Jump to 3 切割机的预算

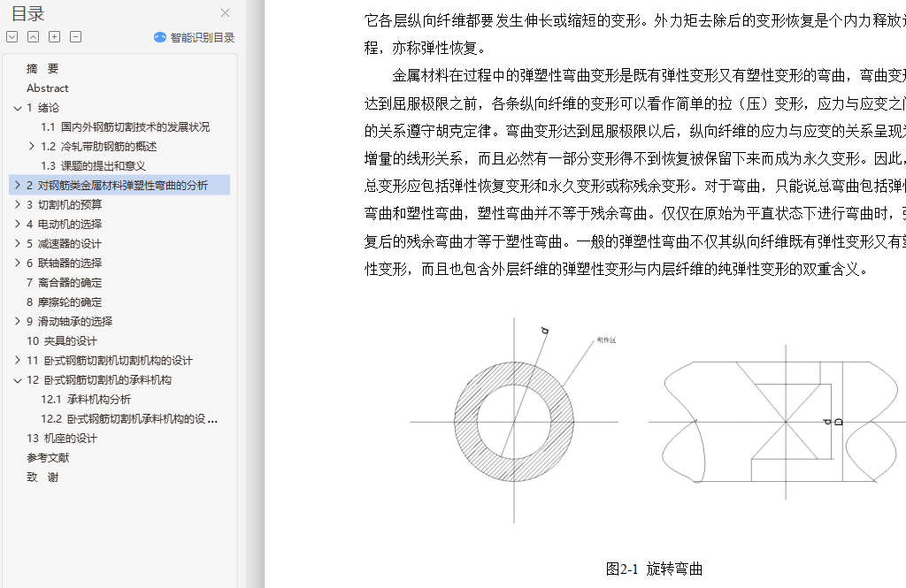pos(64,204)
